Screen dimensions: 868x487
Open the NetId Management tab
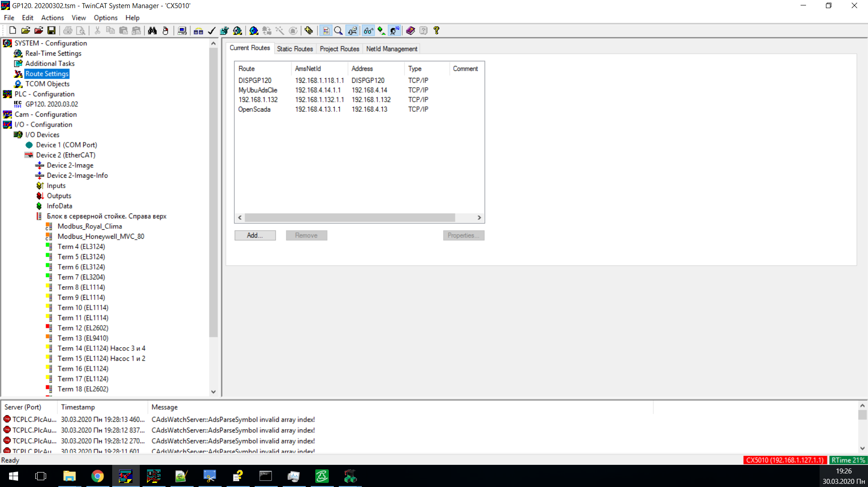pyautogui.click(x=391, y=49)
